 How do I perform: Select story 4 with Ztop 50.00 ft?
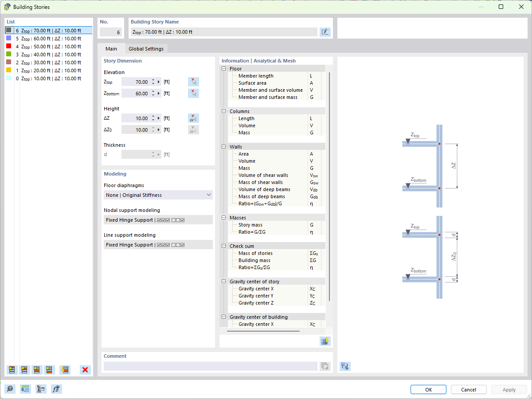tap(49, 47)
